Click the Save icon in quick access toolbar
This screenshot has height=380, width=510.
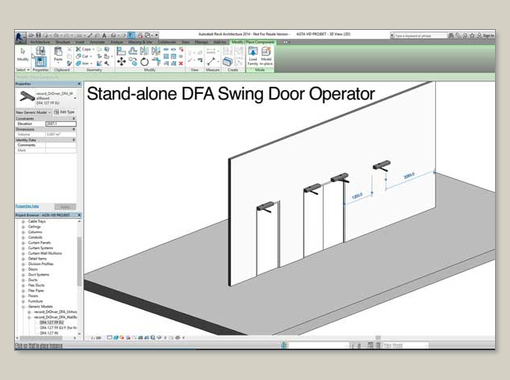click(39, 35)
